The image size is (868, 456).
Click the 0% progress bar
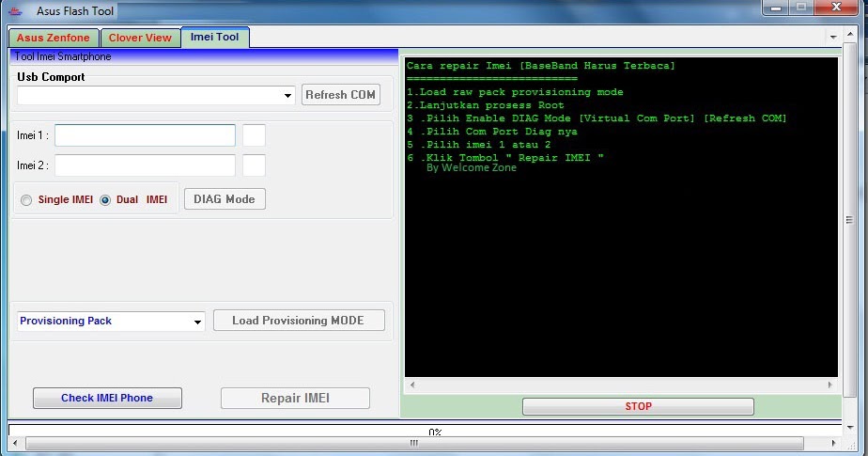(426, 431)
